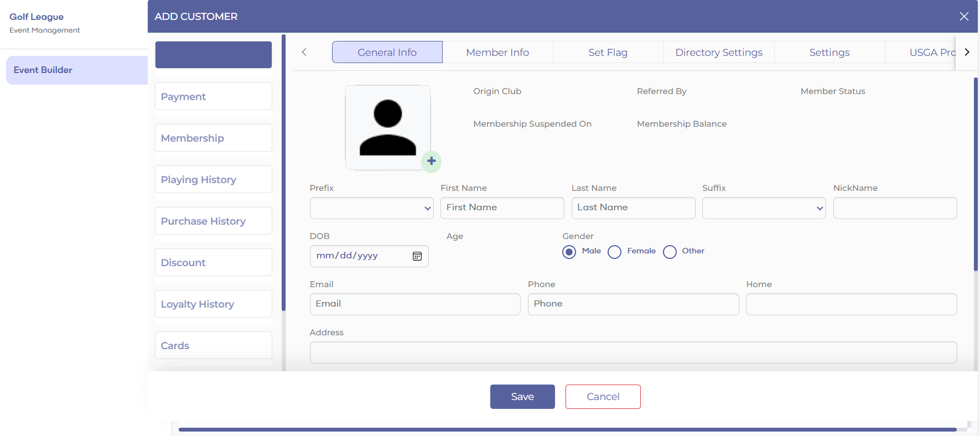The image size is (980, 436).
Task: Select Event Builder in the sidebar
Action: pos(76,70)
